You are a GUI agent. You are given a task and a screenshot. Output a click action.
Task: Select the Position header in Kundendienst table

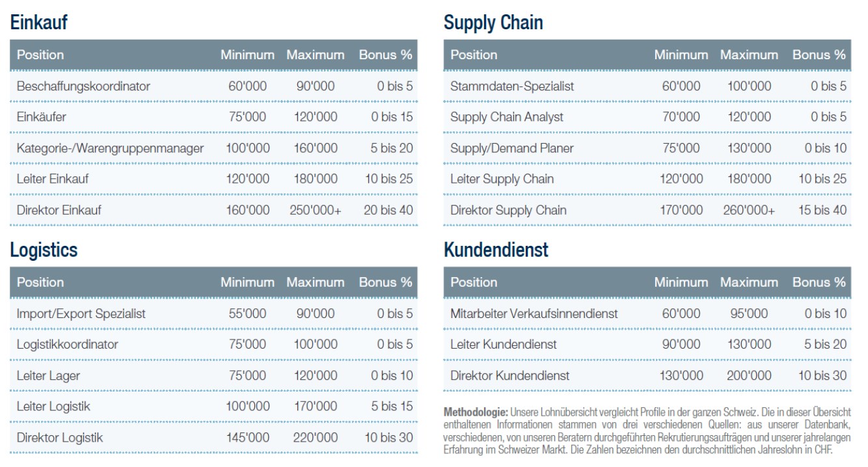(x=474, y=282)
